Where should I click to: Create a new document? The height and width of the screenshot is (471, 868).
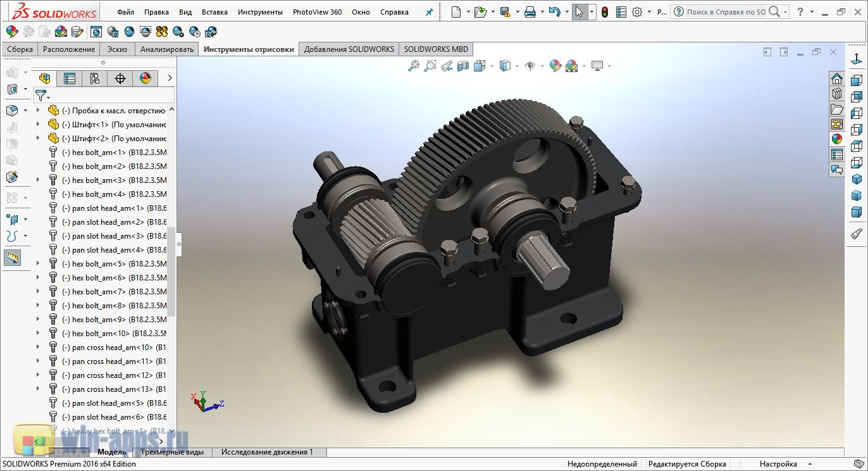pyautogui.click(x=456, y=12)
